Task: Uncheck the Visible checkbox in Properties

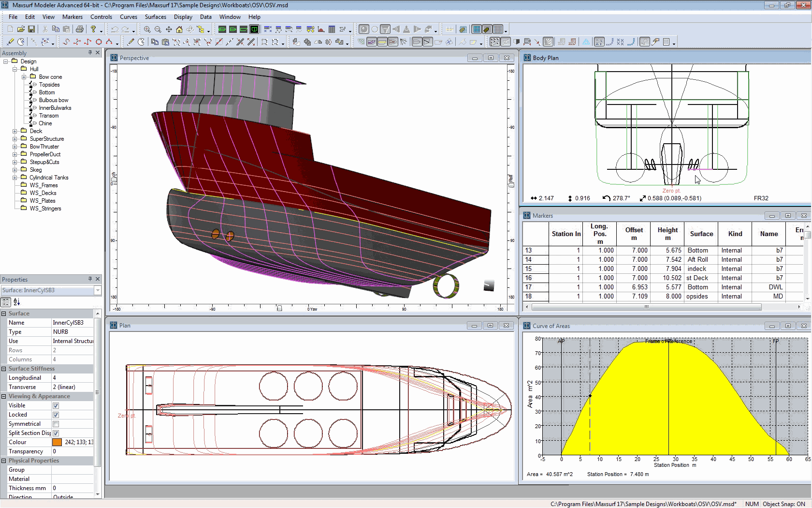Action: [56, 405]
